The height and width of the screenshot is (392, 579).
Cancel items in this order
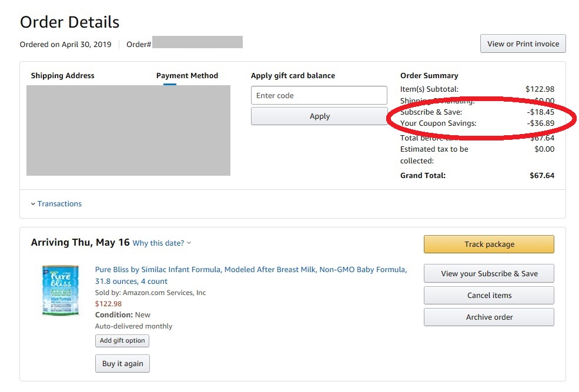click(x=488, y=294)
